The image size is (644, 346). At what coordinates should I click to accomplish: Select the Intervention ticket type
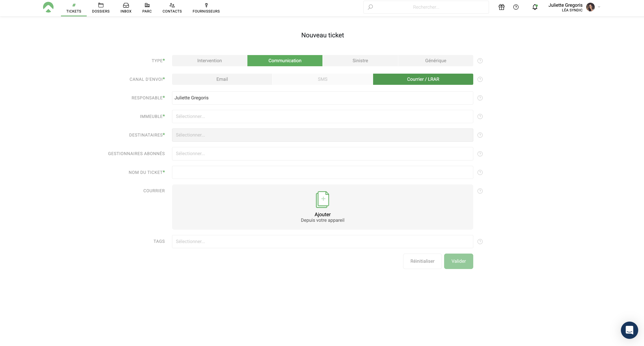click(209, 61)
